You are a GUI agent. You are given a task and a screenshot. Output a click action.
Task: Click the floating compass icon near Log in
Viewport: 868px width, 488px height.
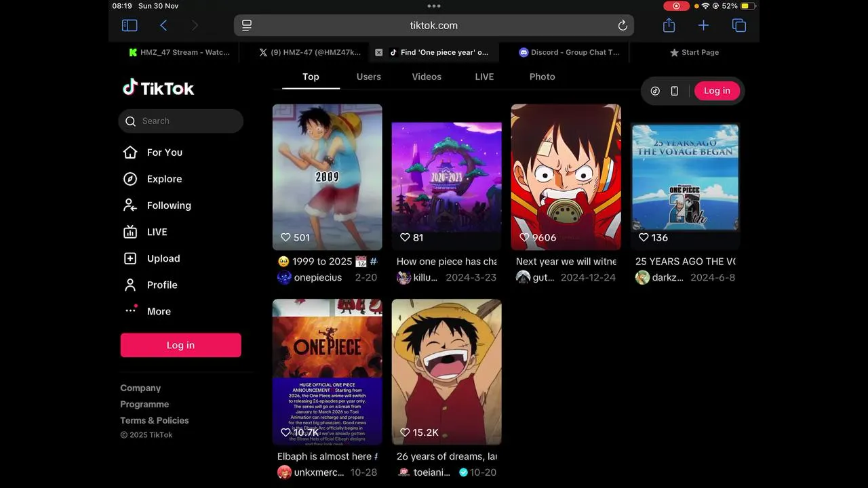(655, 91)
